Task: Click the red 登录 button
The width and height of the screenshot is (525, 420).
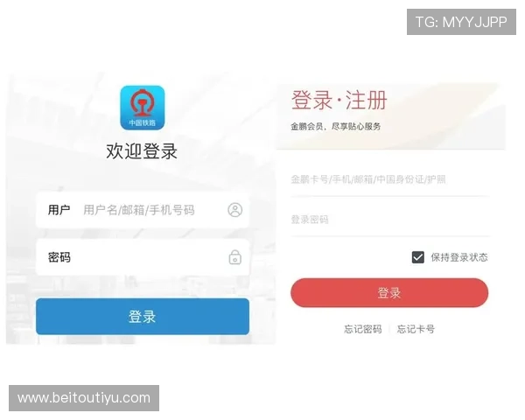Action: click(x=389, y=293)
